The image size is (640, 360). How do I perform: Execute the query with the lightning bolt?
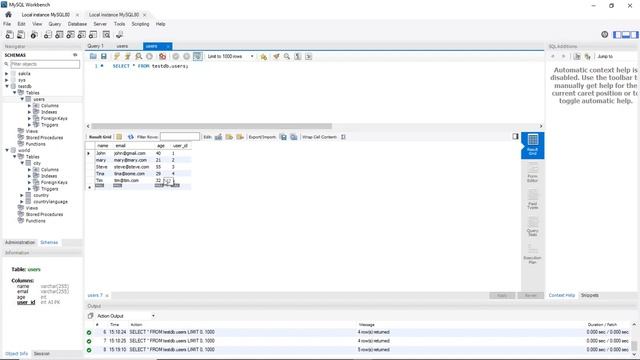(117, 56)
